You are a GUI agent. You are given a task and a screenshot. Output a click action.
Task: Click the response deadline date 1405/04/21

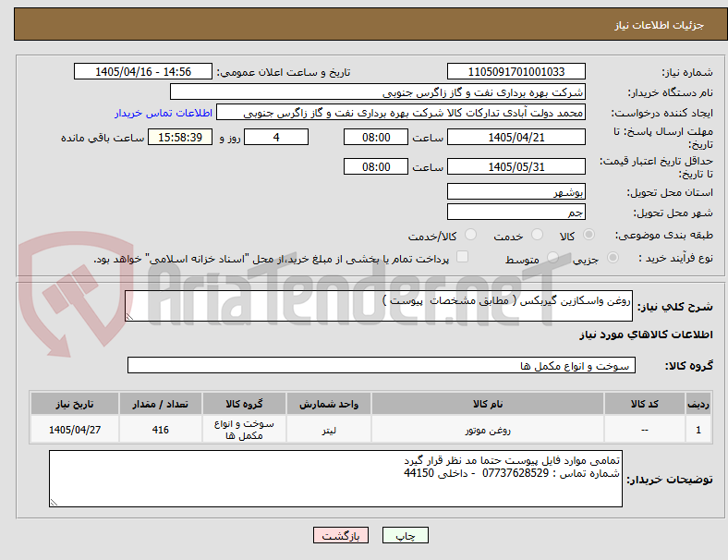516,137
